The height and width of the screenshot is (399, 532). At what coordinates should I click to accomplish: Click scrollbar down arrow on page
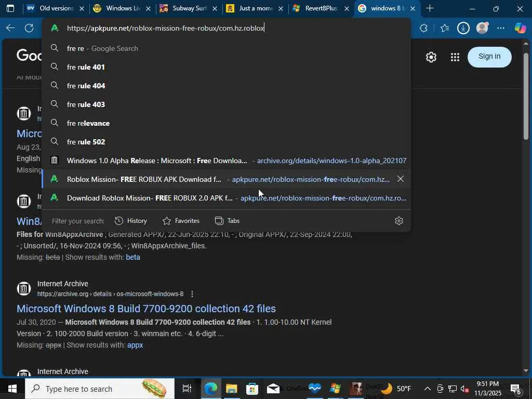526,370
